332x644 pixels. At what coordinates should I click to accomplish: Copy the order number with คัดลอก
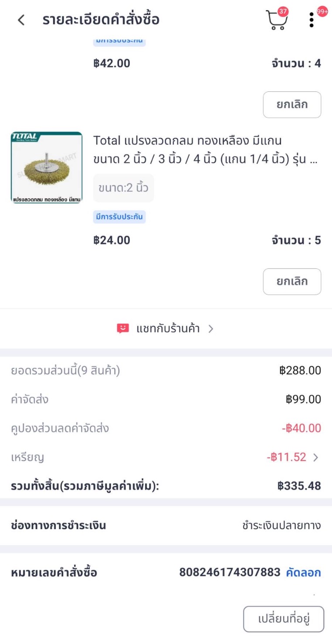click(303, 573)
